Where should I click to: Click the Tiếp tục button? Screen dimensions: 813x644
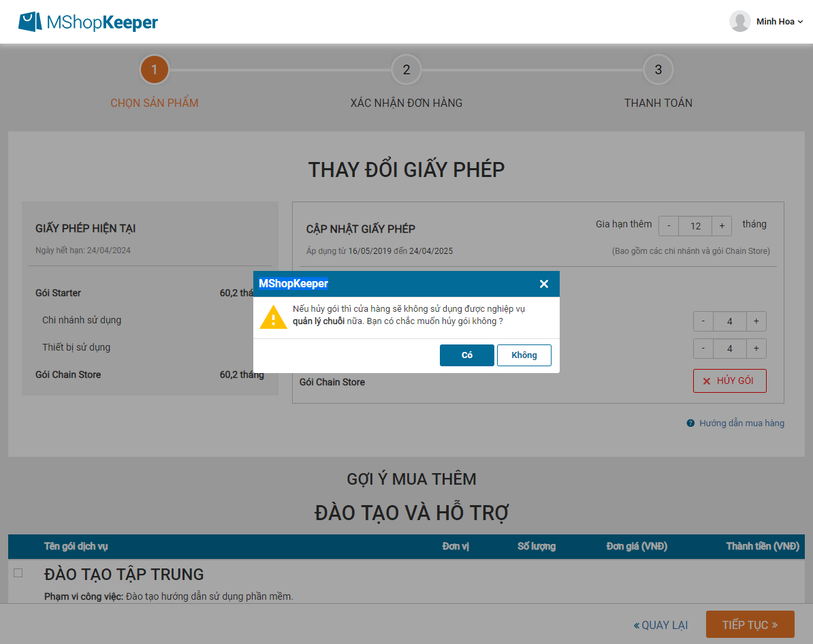click(x=750, y=624)
